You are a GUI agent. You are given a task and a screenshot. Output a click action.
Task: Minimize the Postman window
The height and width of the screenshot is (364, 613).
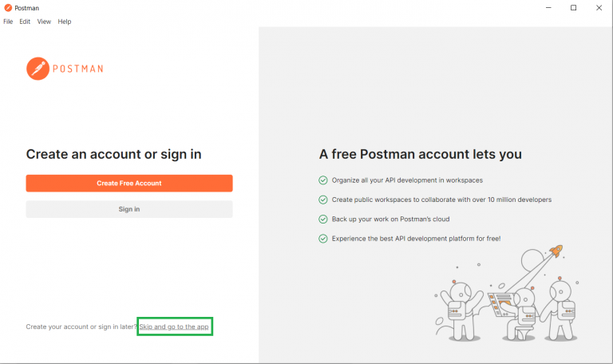tap(551, 8)
